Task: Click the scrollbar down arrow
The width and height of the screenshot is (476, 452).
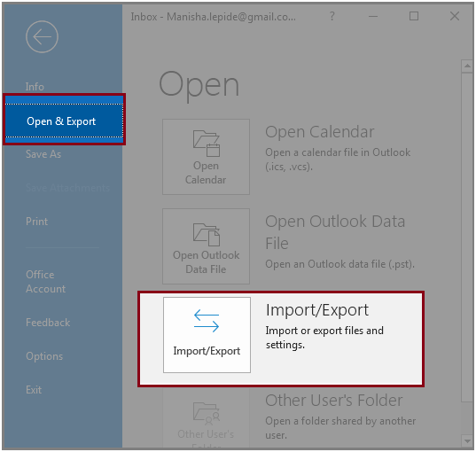Action: [467, 441]
